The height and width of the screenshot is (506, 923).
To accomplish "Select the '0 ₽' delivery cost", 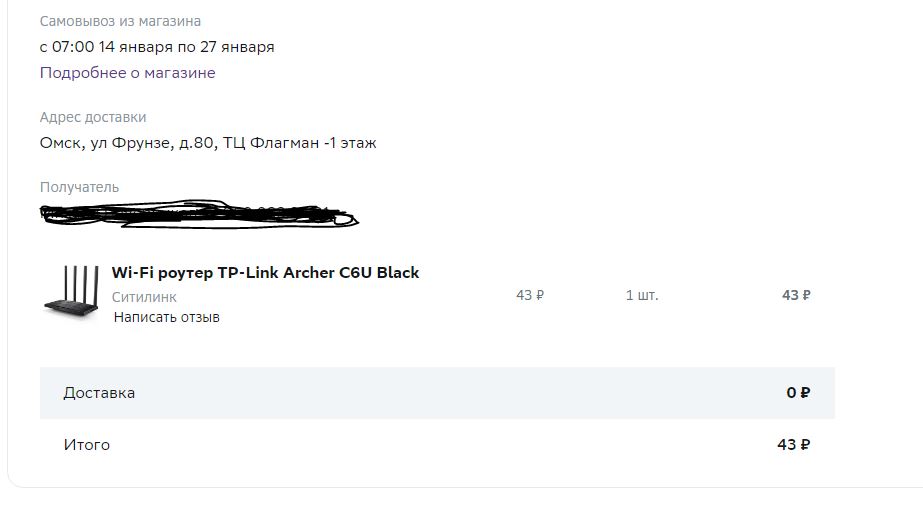I will (x=798, y=393).
